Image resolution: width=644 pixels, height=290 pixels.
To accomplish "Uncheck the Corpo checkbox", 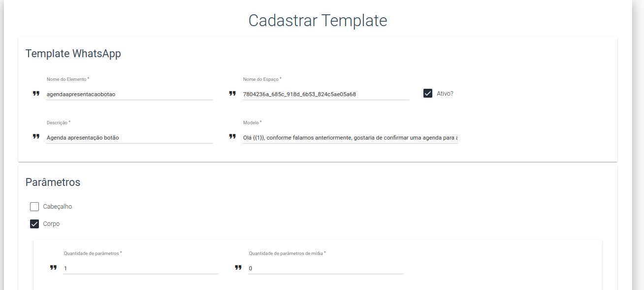I will tap(34, 224).
